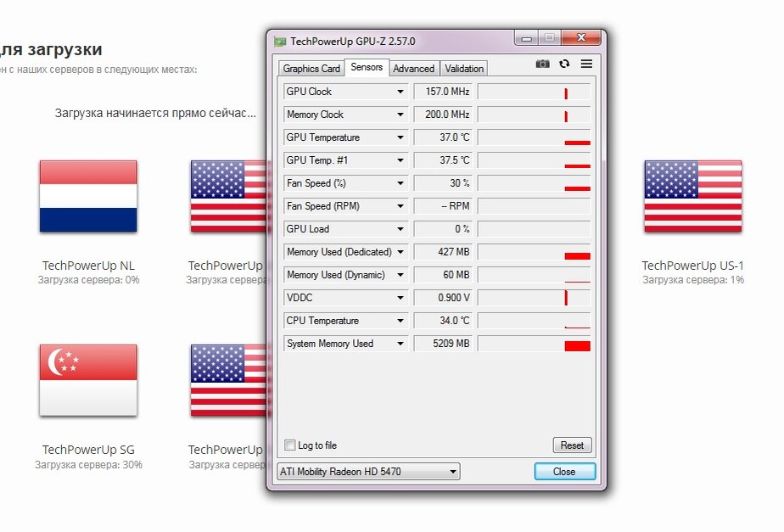Download from the TechPowerUp NL flag
The image size is (784, 532).
click(88, 196)
